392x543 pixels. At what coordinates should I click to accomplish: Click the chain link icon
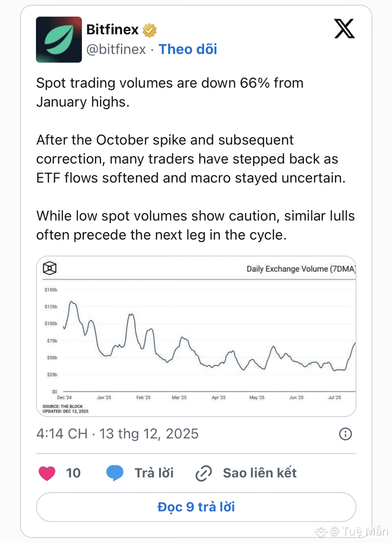[x=204, y=473]
